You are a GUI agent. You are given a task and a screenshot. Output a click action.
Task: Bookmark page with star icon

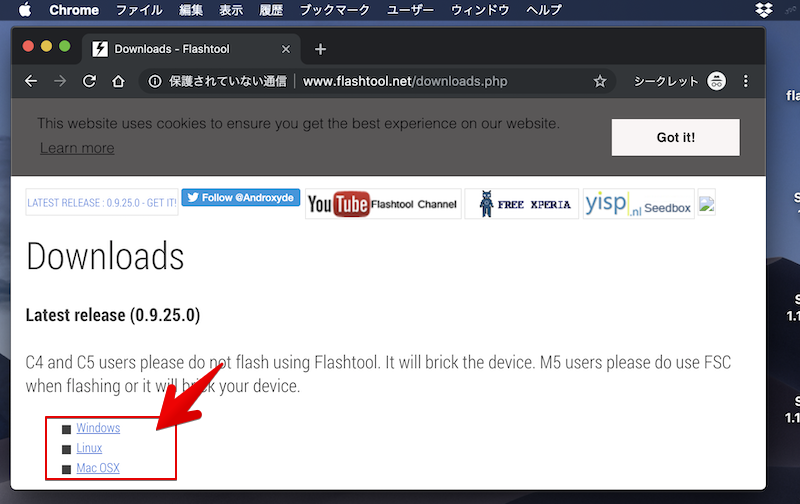click(600, 81)
